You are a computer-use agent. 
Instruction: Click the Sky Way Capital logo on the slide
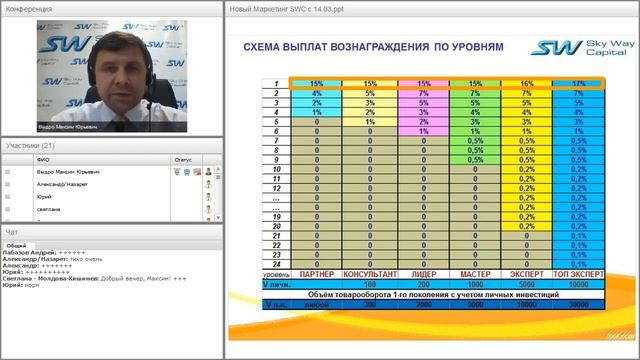click(583, 48)
